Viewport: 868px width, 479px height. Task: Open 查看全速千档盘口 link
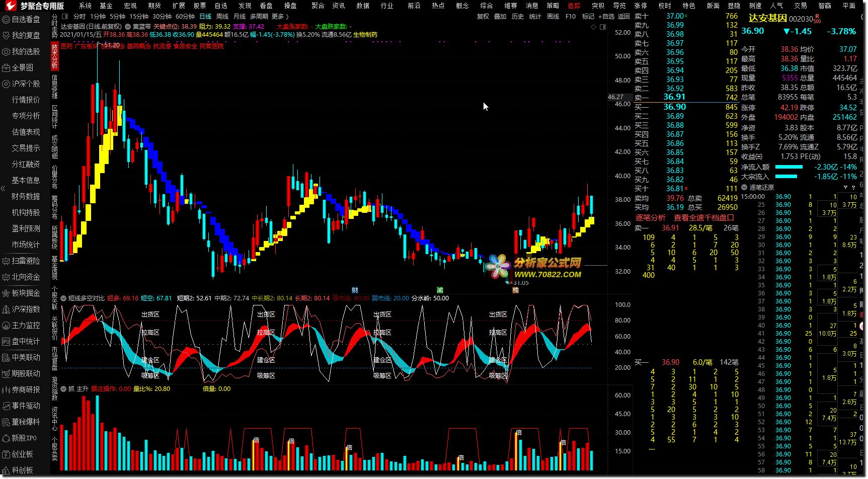click(x=704, y=218)
